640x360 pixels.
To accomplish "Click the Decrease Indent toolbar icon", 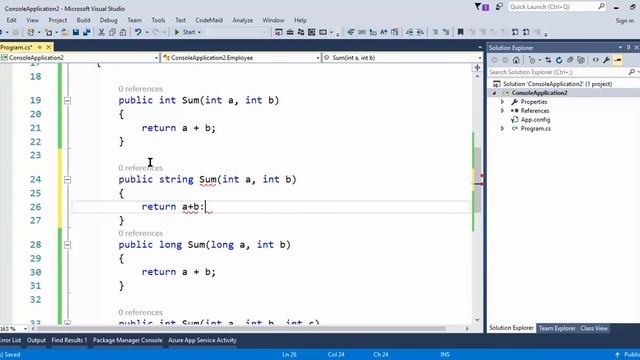I will [x=409, y=32].
